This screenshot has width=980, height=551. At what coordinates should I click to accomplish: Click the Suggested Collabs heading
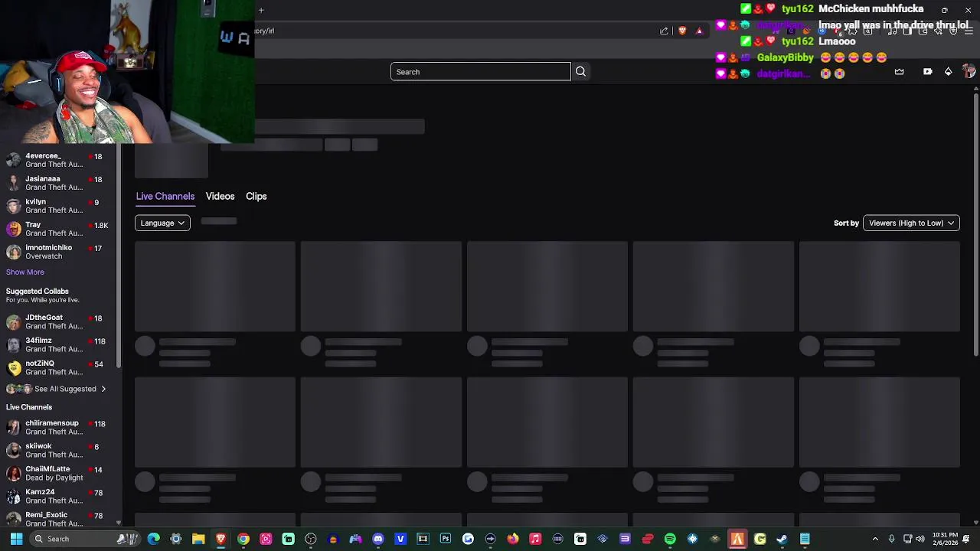pos(38,291)
